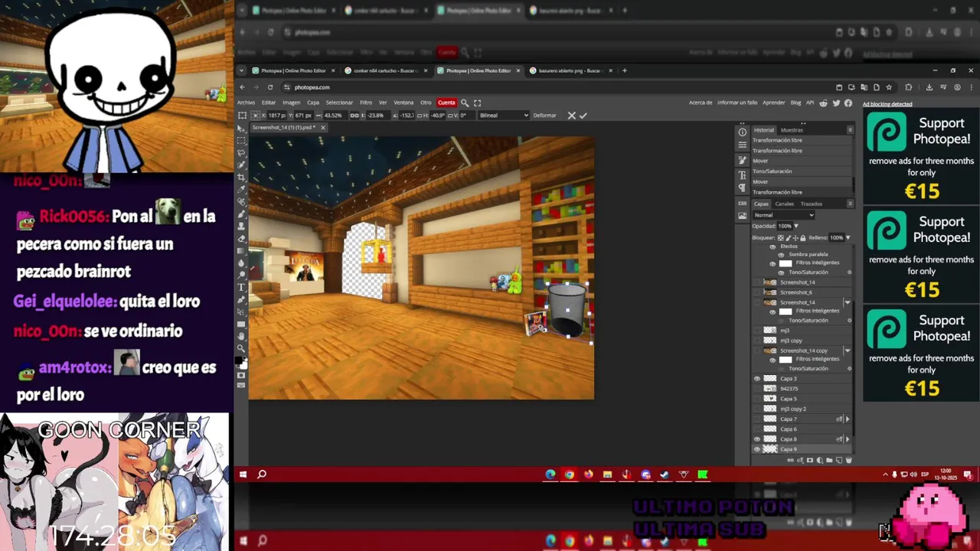Open the Filtro menu
The width and height of the screenshot is (980, 551).
pos(366,103)
